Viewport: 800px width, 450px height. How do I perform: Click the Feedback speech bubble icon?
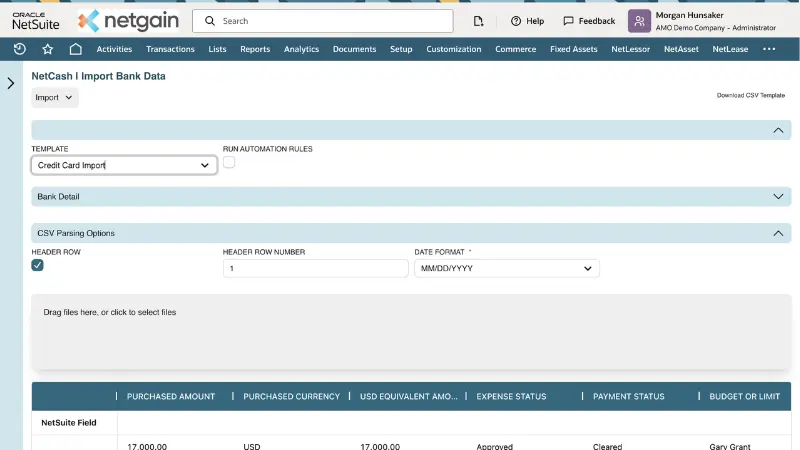pyautogui.click(x=568, y=21)
